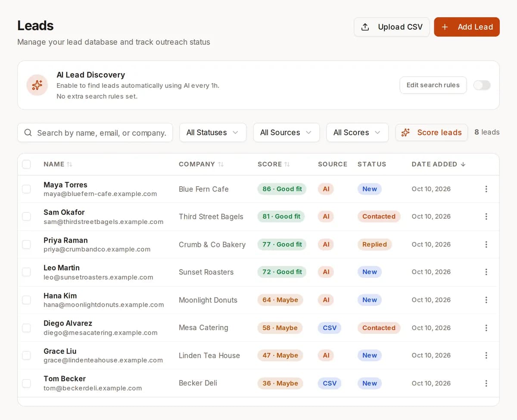
Task: Open the All Statuses filter dropdown
Action: pos(213,133)
